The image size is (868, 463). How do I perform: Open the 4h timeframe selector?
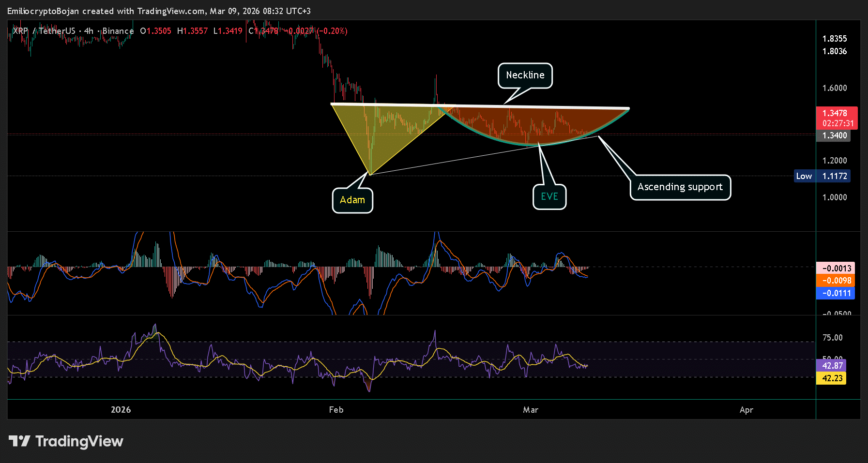88,30
